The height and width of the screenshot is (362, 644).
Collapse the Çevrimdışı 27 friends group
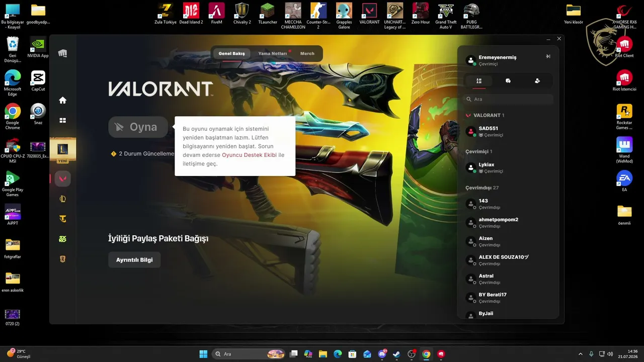[x=482, y=188]
